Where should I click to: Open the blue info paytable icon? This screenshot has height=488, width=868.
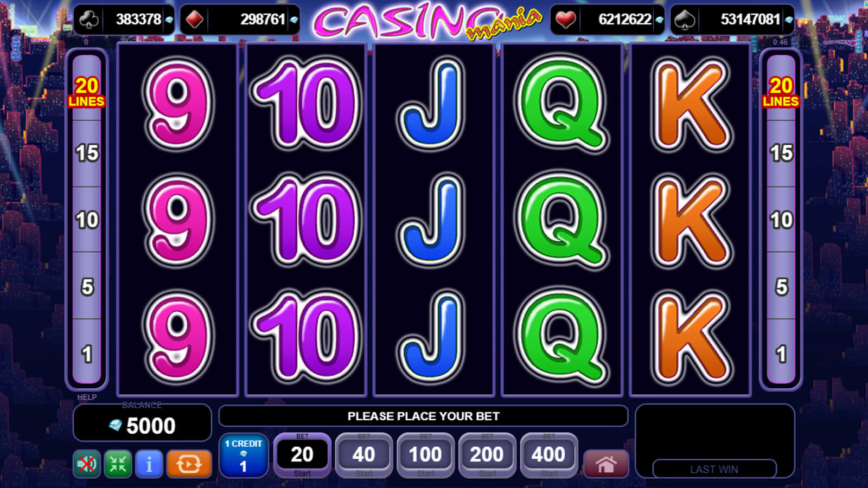[x=149, y=464]
